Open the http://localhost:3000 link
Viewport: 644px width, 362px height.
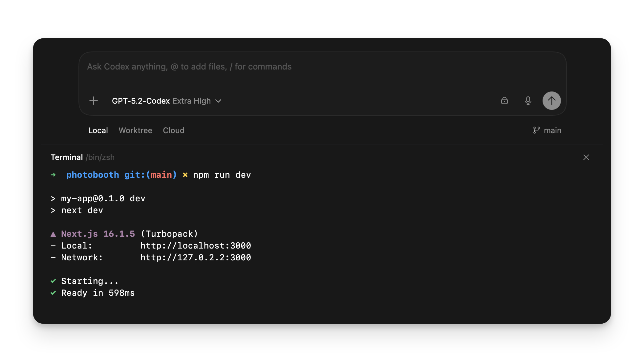pos(196,245)
